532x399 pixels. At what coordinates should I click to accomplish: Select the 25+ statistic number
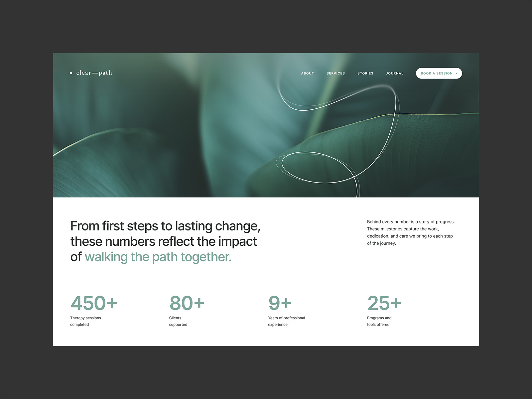(x=384, y=303)
